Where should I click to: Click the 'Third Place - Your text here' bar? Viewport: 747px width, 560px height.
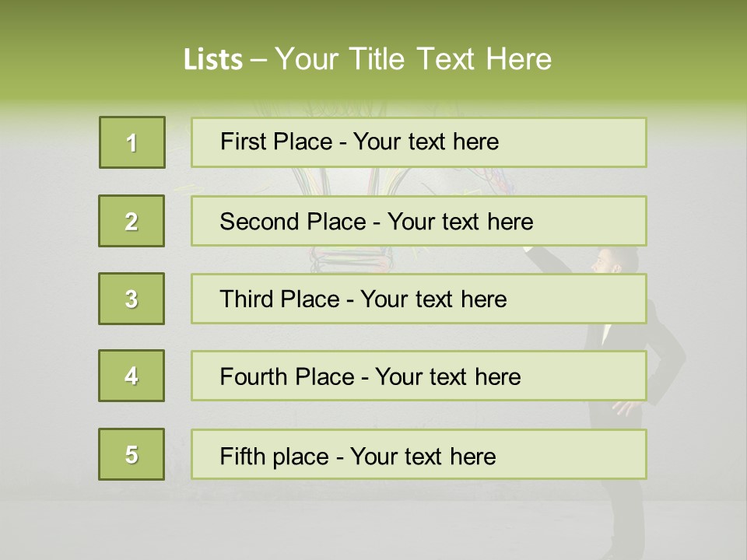[x=419, y=299]
